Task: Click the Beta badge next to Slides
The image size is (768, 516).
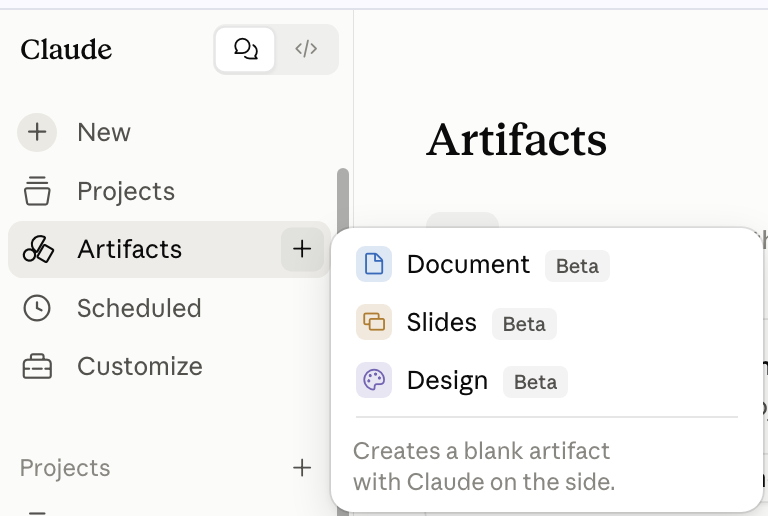Action: [524, 324]
